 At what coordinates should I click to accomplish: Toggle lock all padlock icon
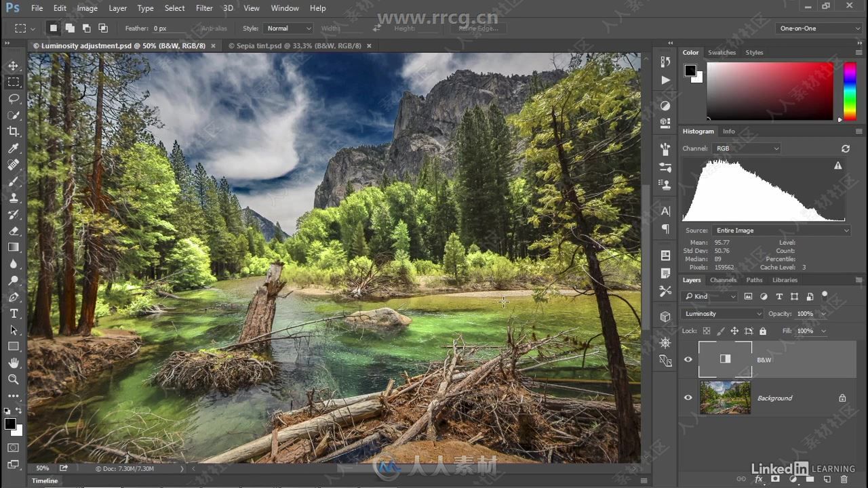coord(763,331)
